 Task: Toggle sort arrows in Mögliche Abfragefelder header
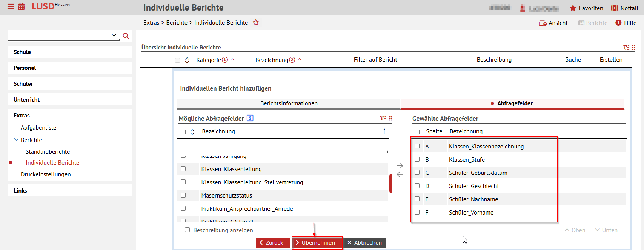(x=192, y=132)
